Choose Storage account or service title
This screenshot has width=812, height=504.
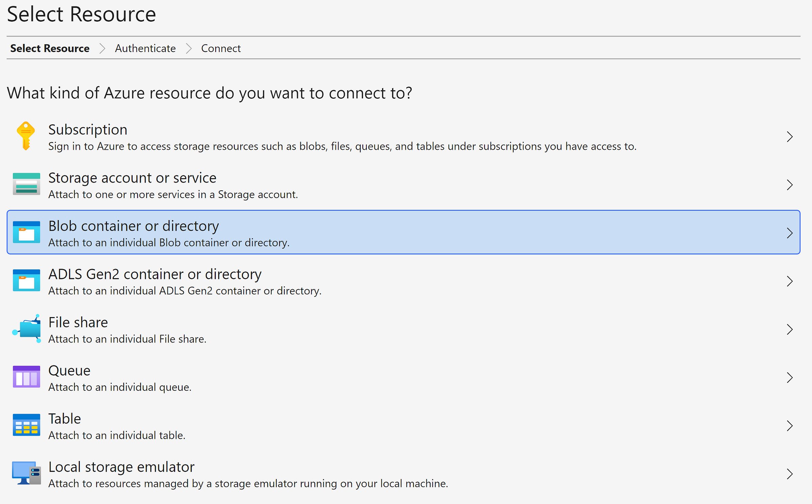(132, 178)
